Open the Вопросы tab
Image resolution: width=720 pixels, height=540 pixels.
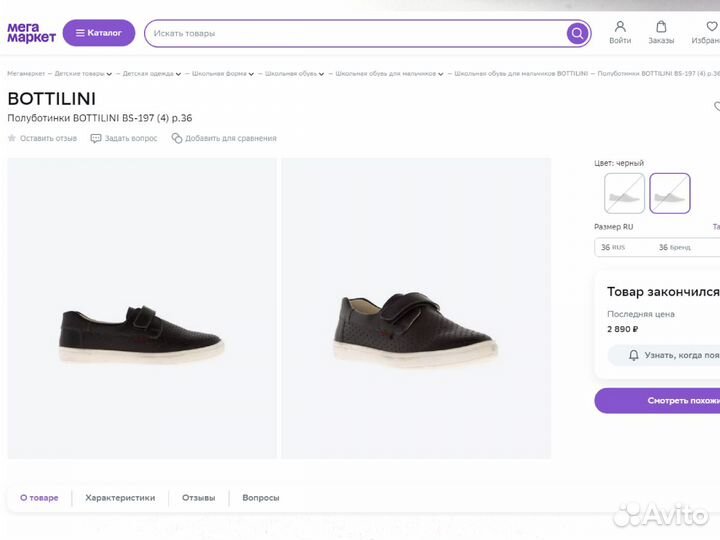pos(260,497)
